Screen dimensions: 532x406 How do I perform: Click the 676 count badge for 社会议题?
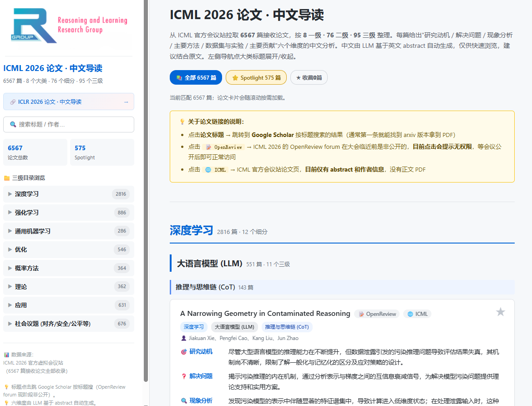[x=122, y=324]
